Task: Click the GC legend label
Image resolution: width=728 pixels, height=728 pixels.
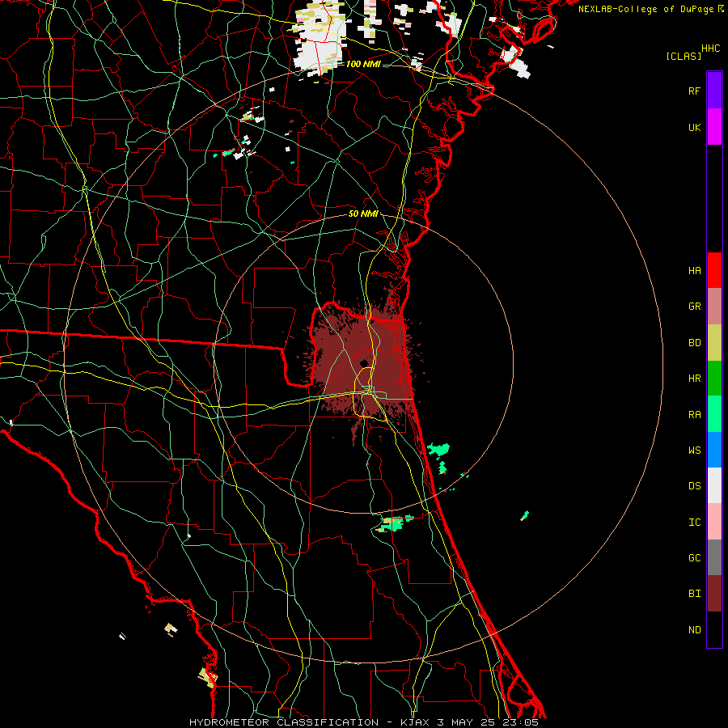Action: coord(694,558)
